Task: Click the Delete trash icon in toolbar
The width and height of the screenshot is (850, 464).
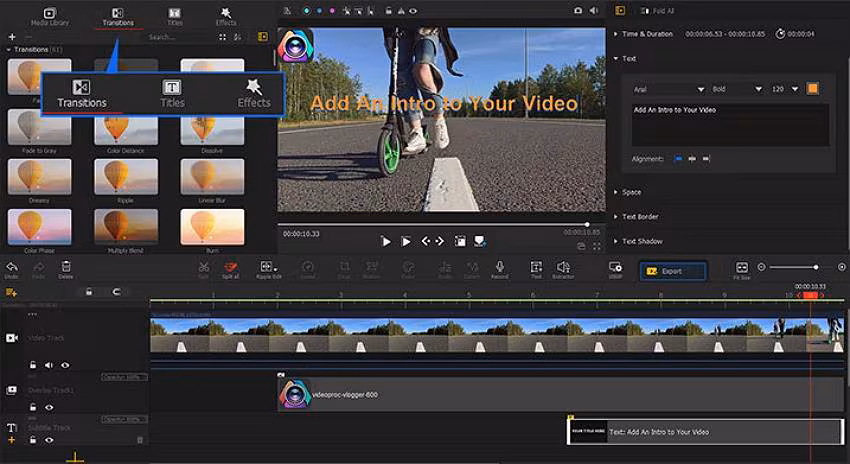Action: pos(66,269)
